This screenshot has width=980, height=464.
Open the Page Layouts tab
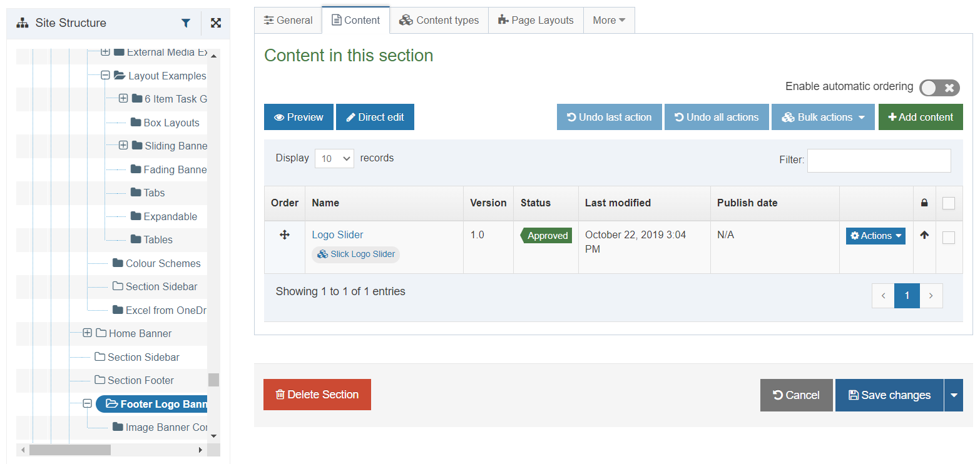[x=536, y=20]
